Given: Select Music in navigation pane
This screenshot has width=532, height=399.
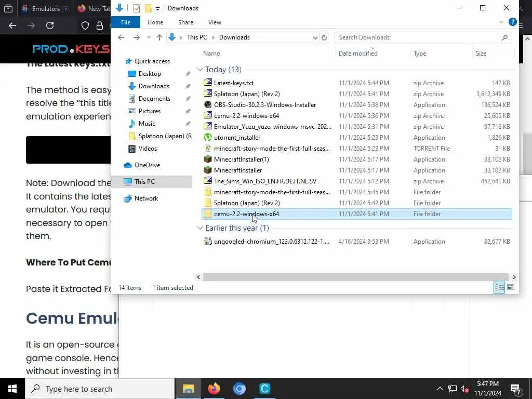Looking at the screenshot, I should pyautogui.click(x=147, y=124).
